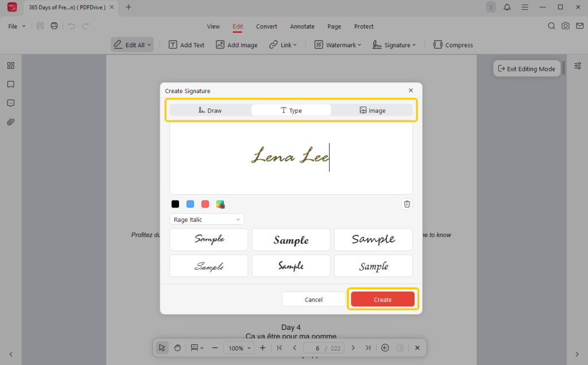588x365 pixels.
Task: Switch to Image signature mode
Action: (372, 110)
